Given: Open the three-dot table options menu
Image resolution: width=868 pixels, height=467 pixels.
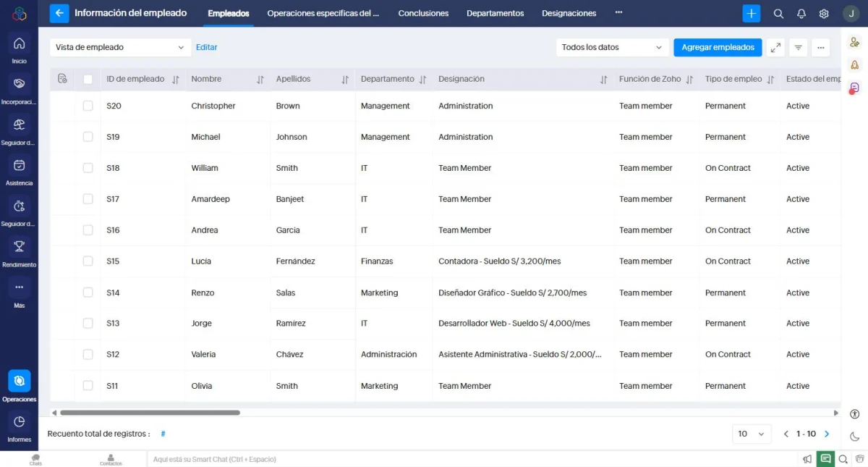Looking at the screenshot, I should pyautogui.click(x=820, y=47).
